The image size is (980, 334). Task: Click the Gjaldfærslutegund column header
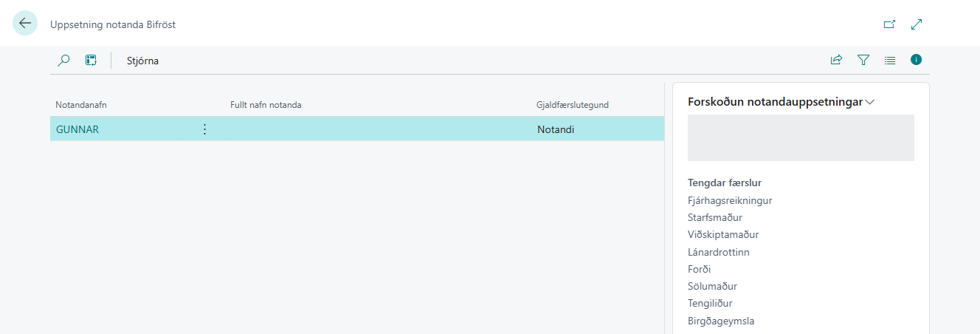click(572, 105)
